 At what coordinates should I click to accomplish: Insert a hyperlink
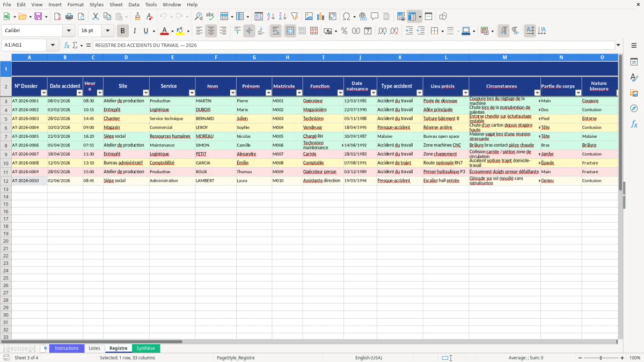tap(363, 17)
